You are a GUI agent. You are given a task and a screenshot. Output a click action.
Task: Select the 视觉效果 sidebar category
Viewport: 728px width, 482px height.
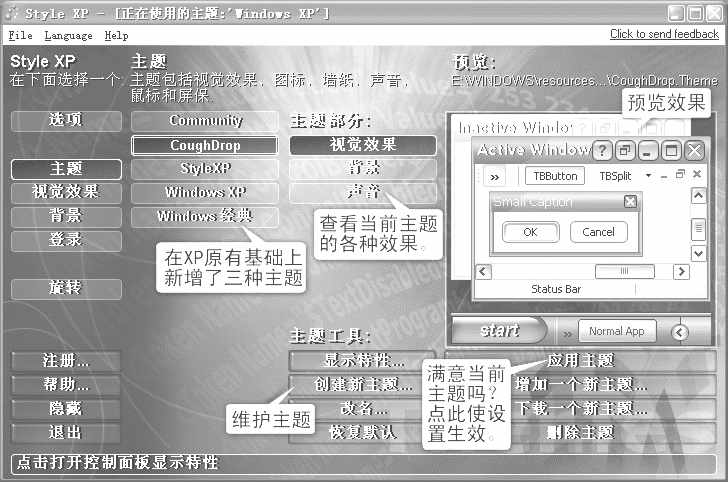(66, 192)
